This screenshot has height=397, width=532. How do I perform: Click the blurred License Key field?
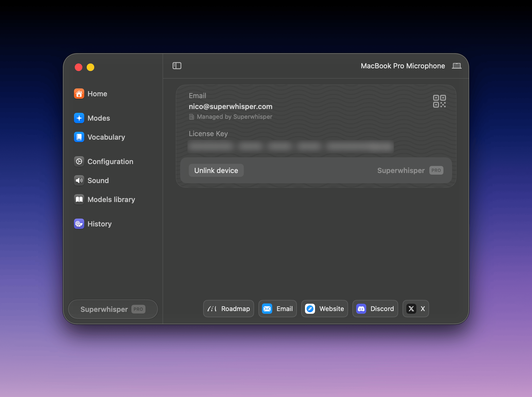291,146
